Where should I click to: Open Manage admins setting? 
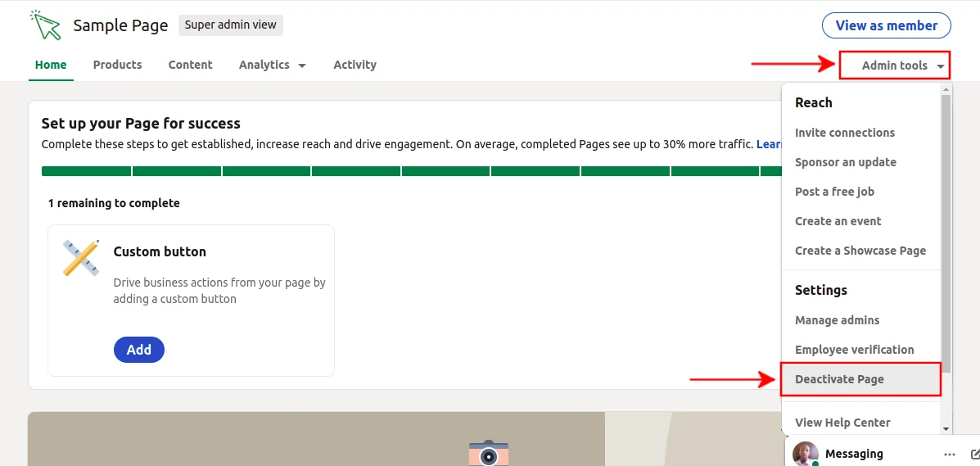(x=837, y=320)
